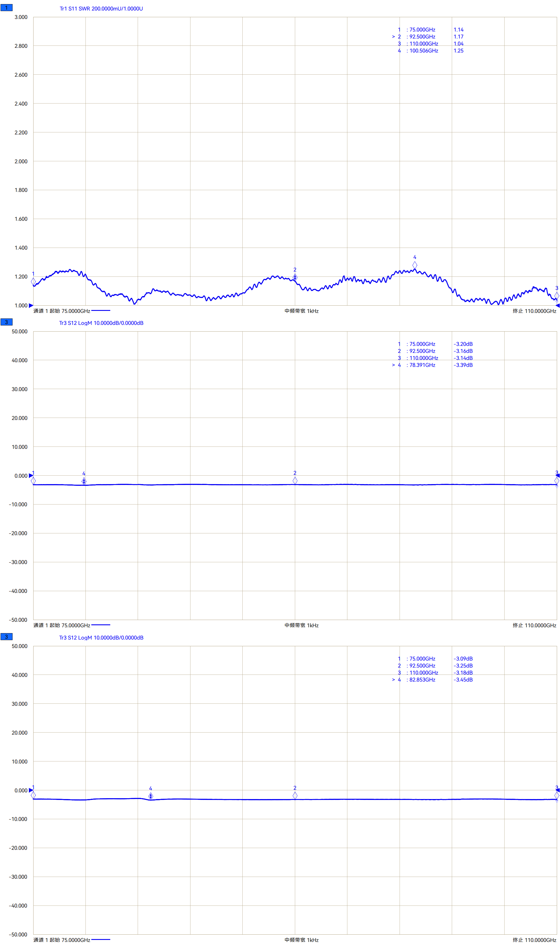Select Tr3 S12 LogM title in middle plot
This screenshot has width=560, height=944.
coord(101,323)
